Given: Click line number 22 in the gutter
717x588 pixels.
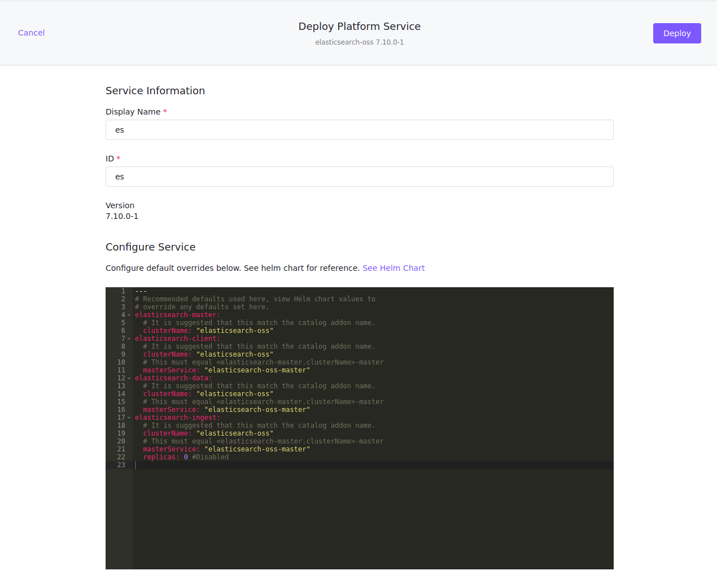Looking at the screenshot, I should tap(121, 457).
